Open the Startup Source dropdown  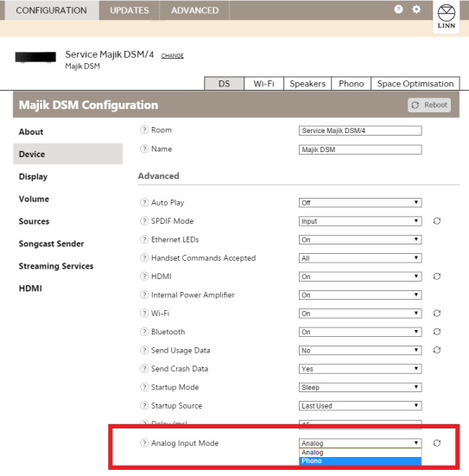360,406
